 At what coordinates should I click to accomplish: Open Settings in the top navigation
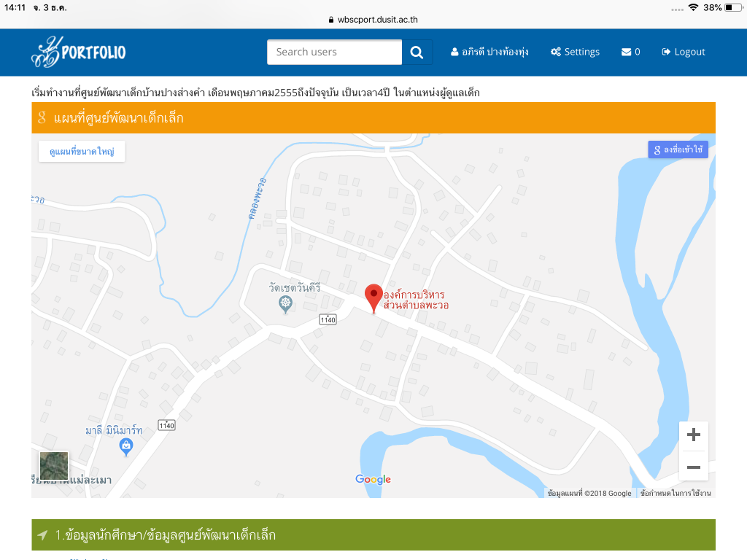pos(575,52)
